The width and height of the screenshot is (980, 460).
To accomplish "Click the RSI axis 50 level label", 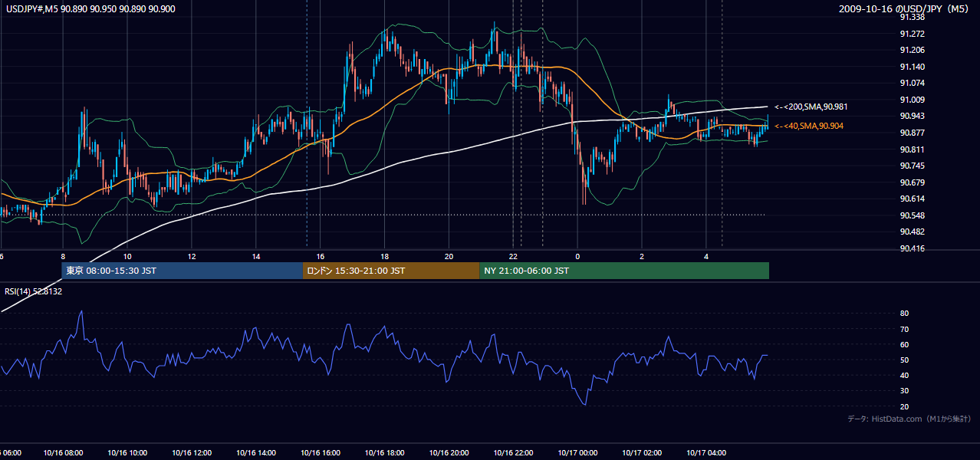I will tap(904, 360).
